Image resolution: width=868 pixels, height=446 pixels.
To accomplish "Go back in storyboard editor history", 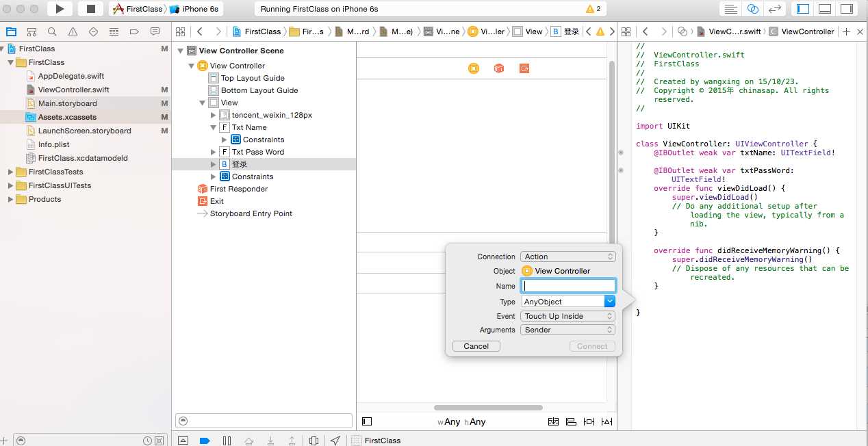I will (200, 31).
